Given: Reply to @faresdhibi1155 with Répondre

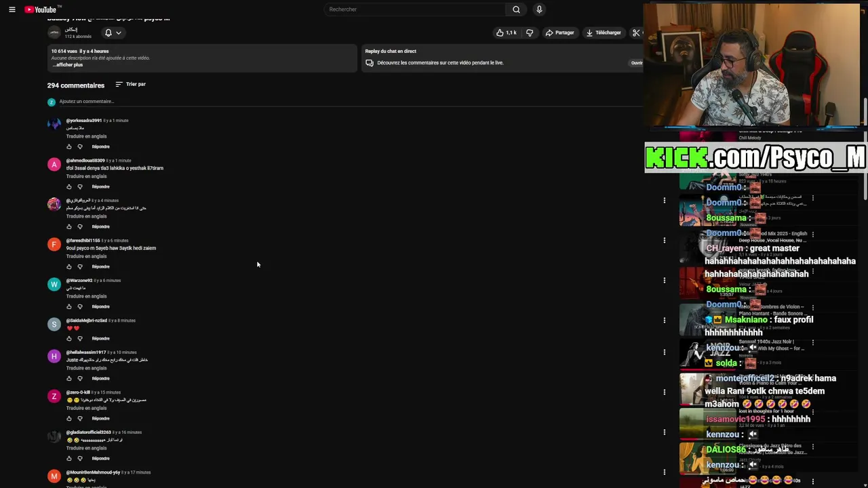Looking at the screenshot, I should point(100,266).
